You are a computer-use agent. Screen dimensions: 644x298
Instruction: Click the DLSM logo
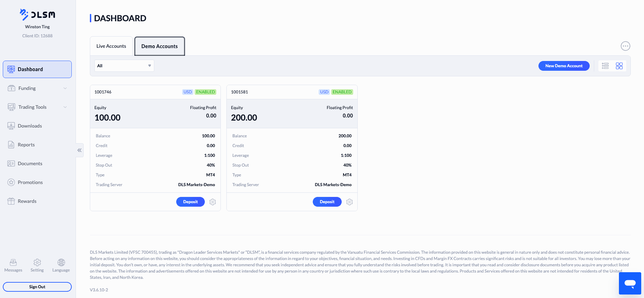click(x=38, y=15)
